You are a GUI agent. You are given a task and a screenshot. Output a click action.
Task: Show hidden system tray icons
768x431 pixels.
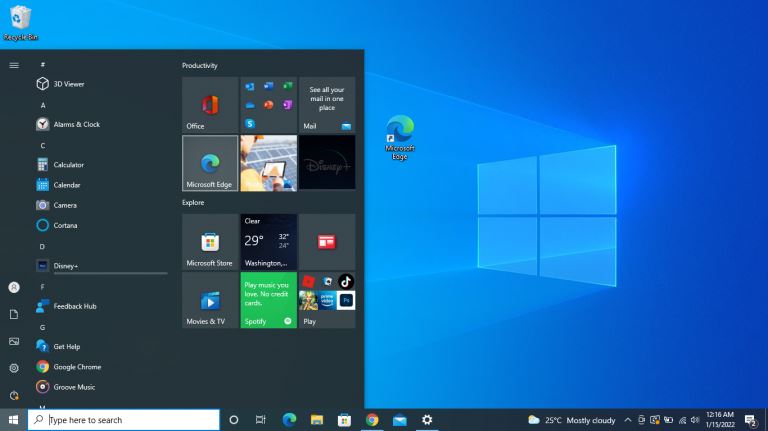pyautogui.click(x=627, y=420)
